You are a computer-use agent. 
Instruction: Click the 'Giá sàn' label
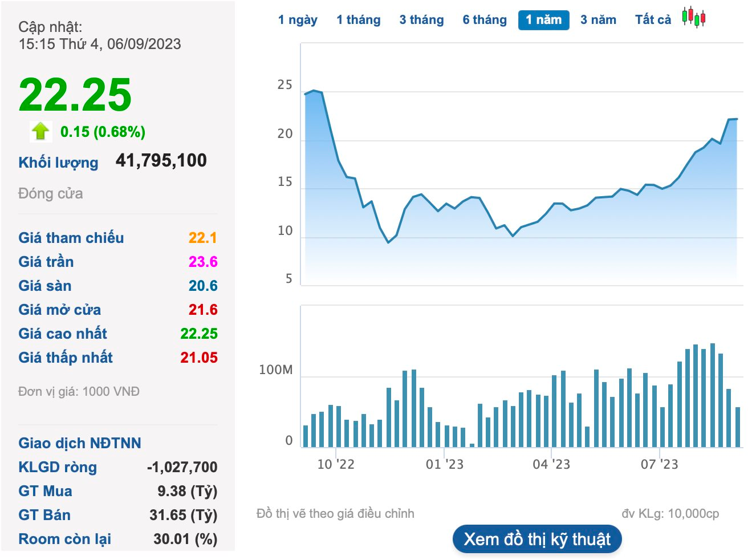point(45,286)
